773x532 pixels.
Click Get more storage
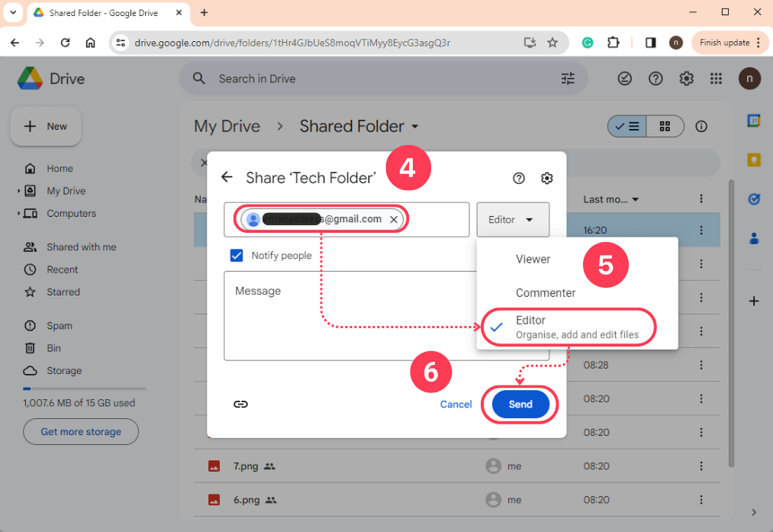pos(80,431)
